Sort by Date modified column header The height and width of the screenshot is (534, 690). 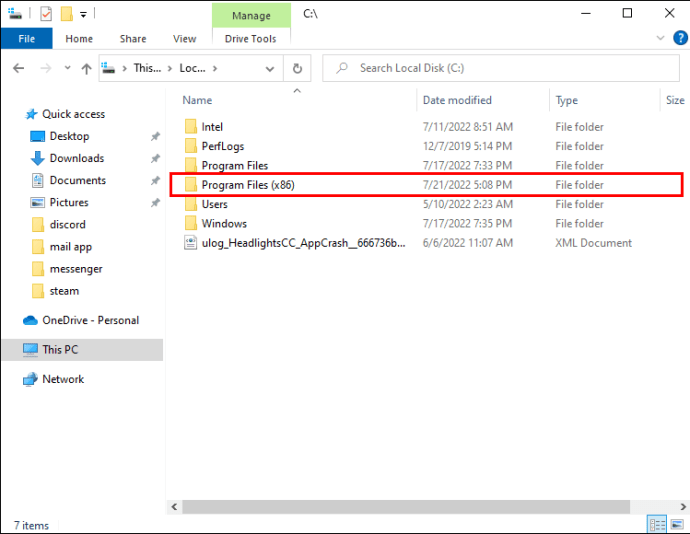(x=457, y=100)
